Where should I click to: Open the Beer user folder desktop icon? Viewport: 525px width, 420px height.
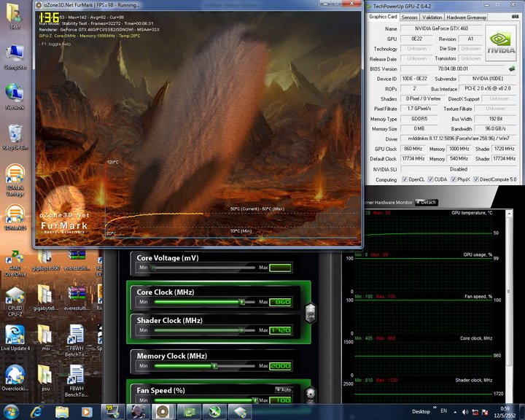15,16
